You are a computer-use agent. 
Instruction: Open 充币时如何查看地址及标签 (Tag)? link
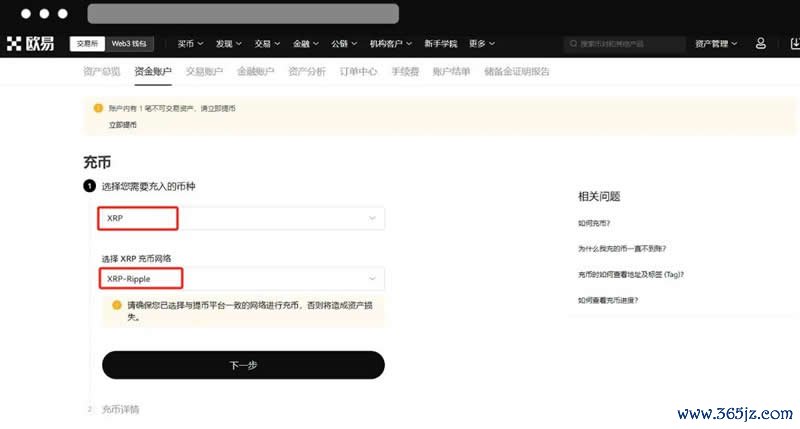631,274
